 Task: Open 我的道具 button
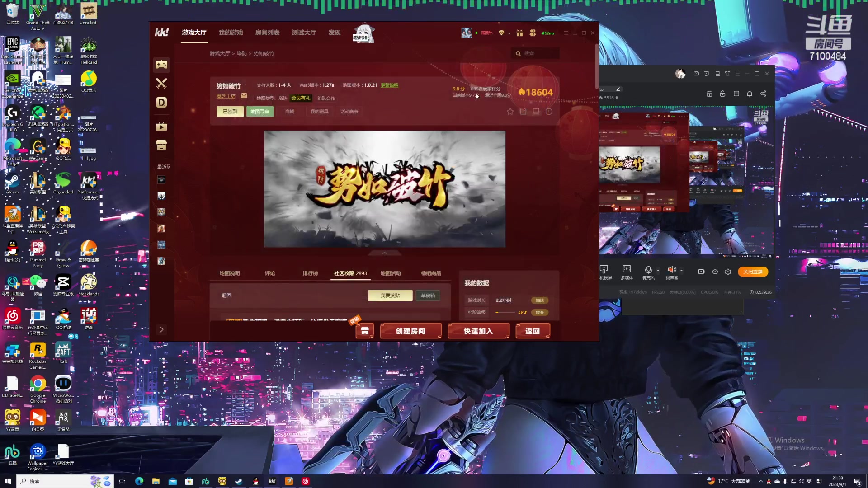coord(320,112)
